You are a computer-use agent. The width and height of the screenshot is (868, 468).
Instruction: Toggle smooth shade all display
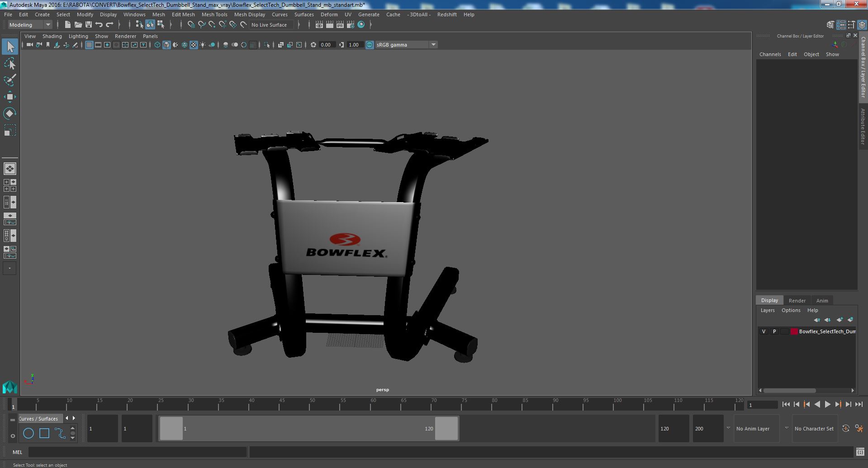166,45
